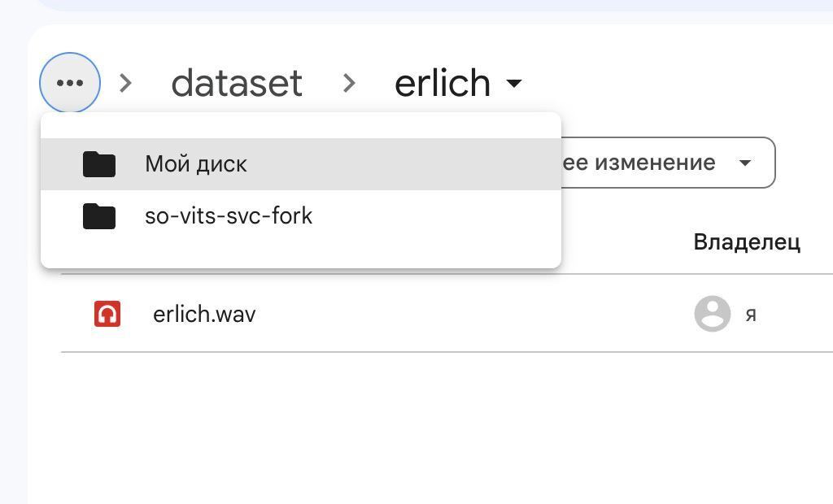Click the so-vits-svc-fork folder icon
Image resolution: width=833 pixels, height=504 pixels.
99,216
